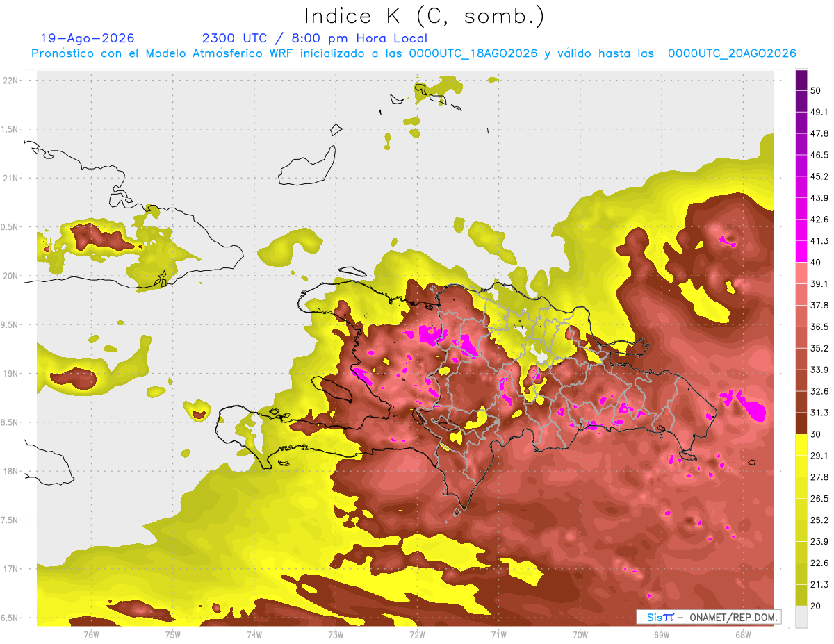Click the 76W longitude axis label

click(91, 635)
